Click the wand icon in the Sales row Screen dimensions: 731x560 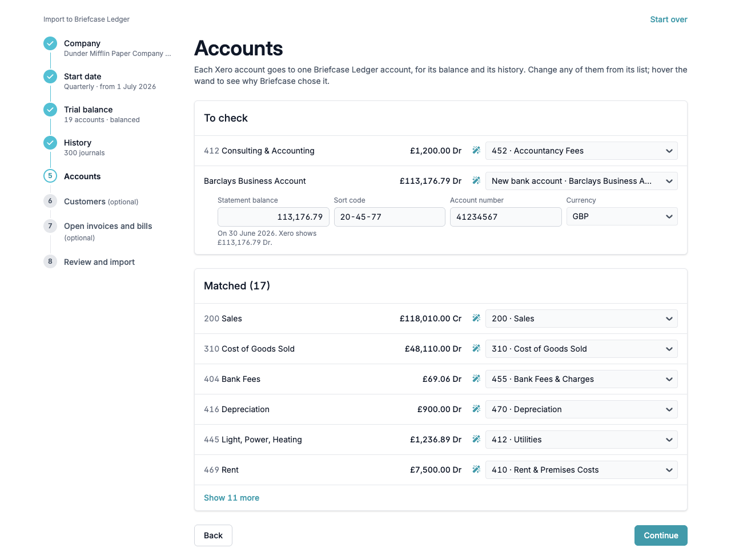coord(476,319)
